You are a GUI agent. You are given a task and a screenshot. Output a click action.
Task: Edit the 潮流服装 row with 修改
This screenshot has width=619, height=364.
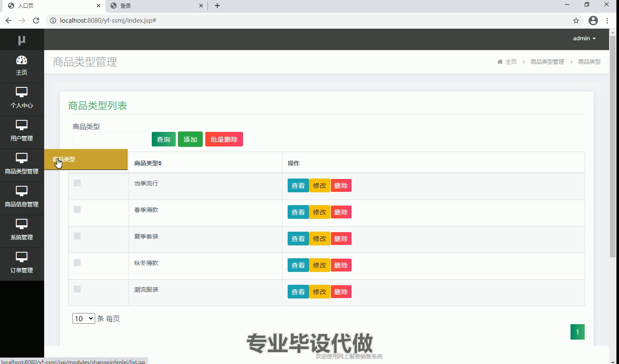click(320, 292)
